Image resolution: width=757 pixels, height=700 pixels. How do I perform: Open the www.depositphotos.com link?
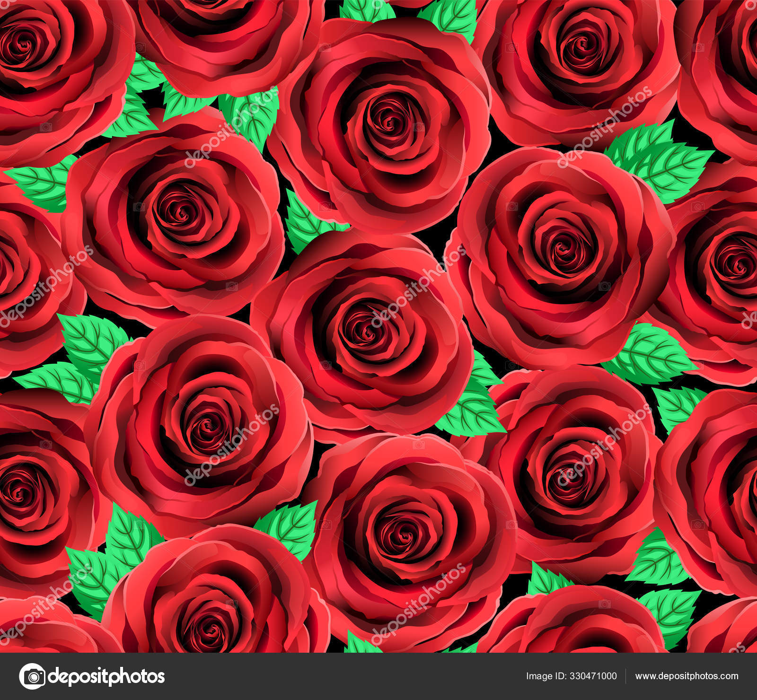[687, 677]
